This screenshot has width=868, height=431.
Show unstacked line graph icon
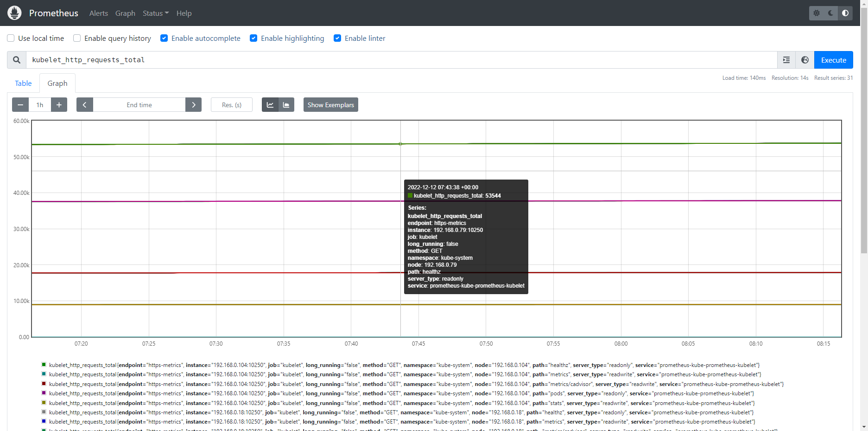tap(270, 105)
